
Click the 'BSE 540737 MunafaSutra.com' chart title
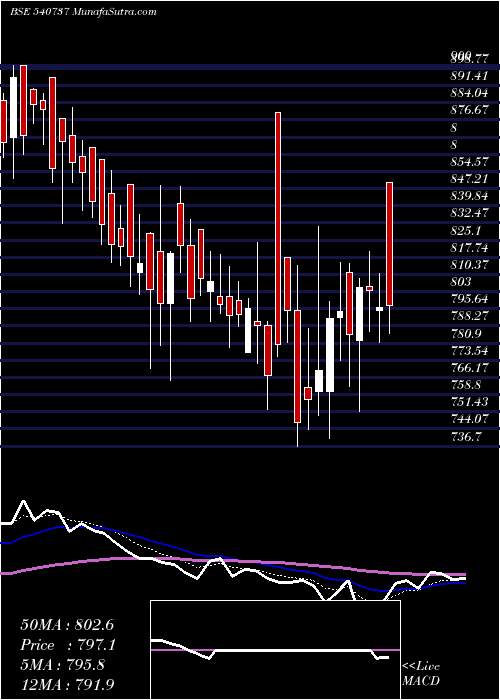pos(83,12)
